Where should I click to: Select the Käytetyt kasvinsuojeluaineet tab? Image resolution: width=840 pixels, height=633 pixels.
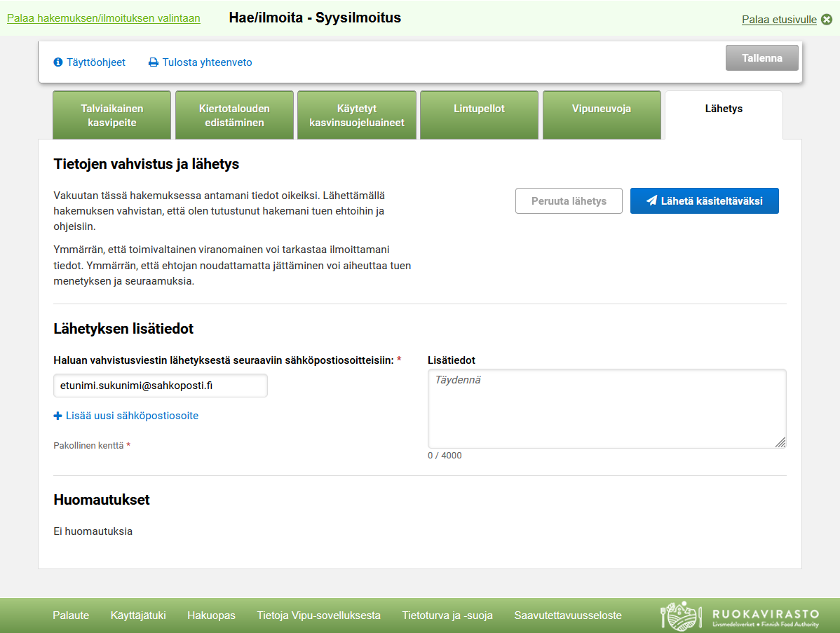click(356, 114)
